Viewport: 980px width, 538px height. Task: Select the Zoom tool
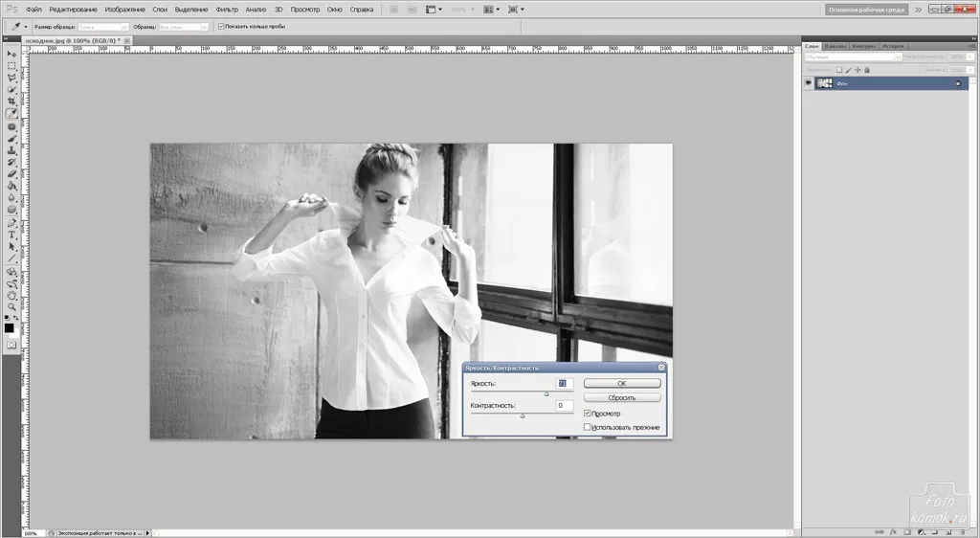coord(11,307)
